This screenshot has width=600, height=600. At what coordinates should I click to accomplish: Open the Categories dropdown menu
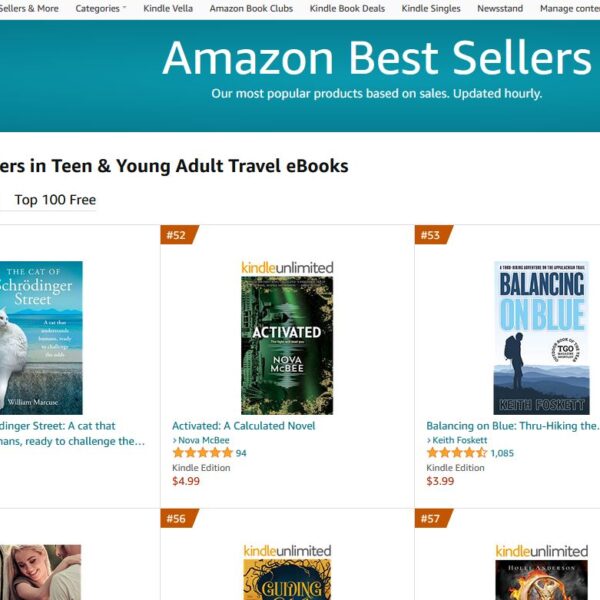click(101, 8)
